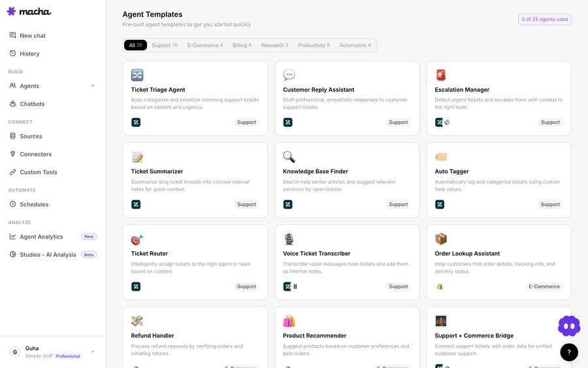Switch to the Productivity 5 tab

click(x=314, y=45)
